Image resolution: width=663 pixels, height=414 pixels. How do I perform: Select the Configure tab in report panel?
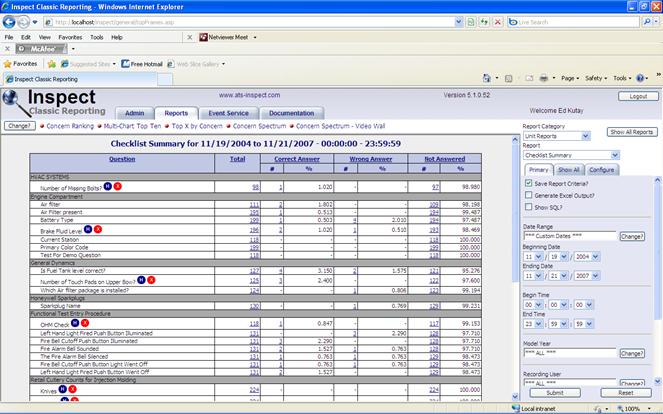click(601, 170)
